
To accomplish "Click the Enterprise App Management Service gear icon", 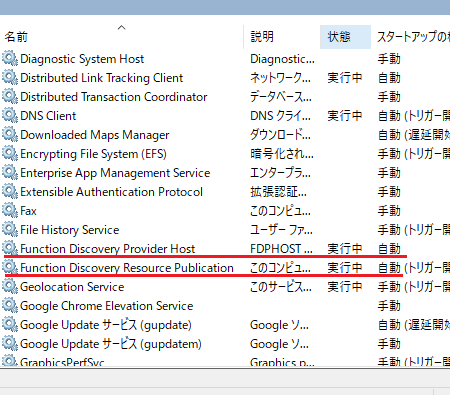I will coord(10,173).
